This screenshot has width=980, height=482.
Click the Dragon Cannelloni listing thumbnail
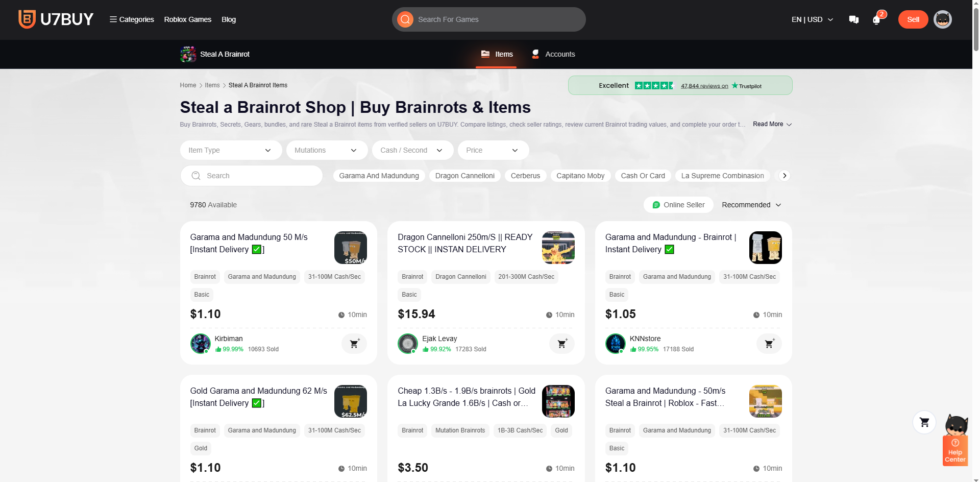click(558, 248)
